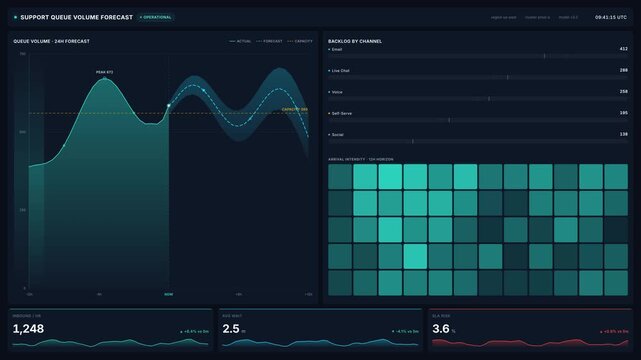Click the Queue Volume 24H Forecast heading
This screenshot has height=360, width=641.
(52, 41)
